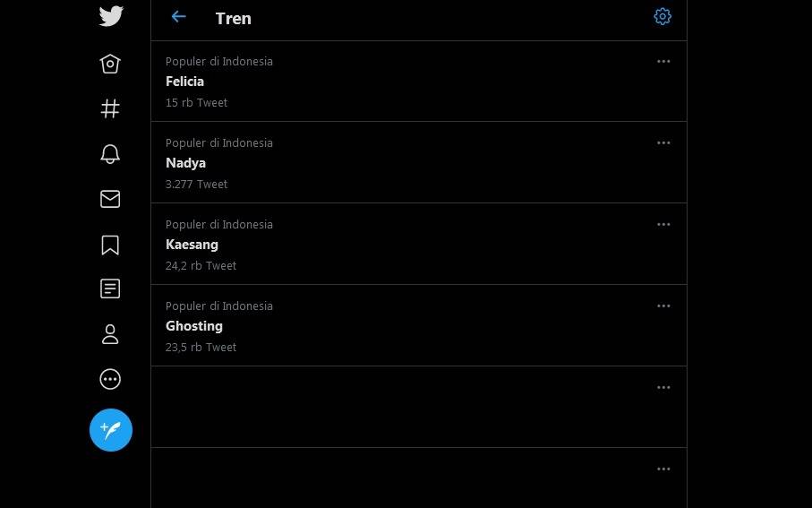The image size is (812, 508).
Task: Open the Explore hashtag icon
Action: pyautogui.click(x=110, y=108)
